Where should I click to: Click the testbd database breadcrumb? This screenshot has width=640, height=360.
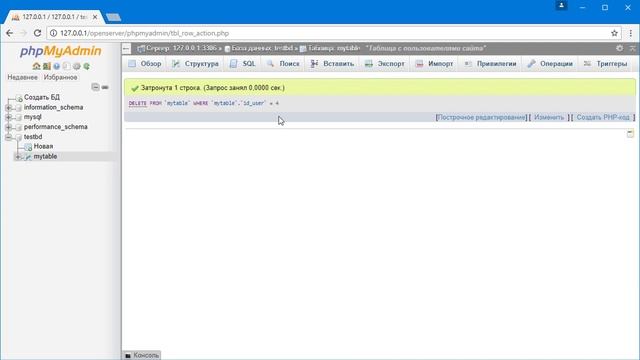pyautogui.click(x=262, y=48)
